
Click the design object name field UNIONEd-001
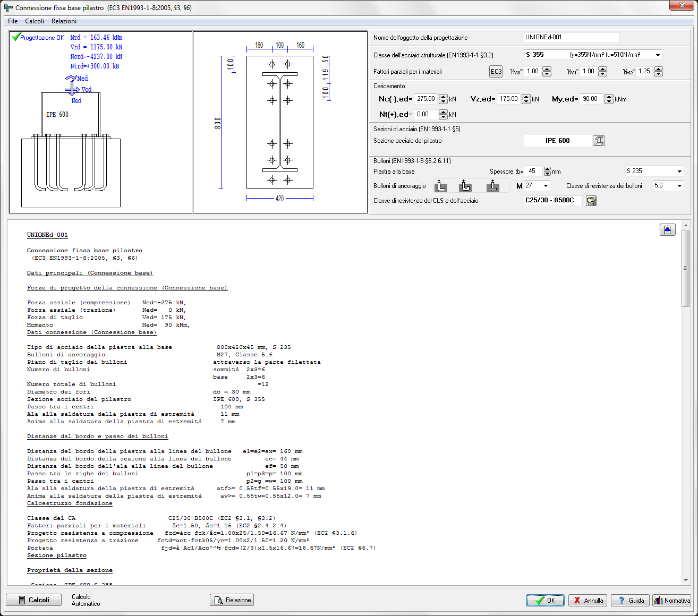point(571,37)
